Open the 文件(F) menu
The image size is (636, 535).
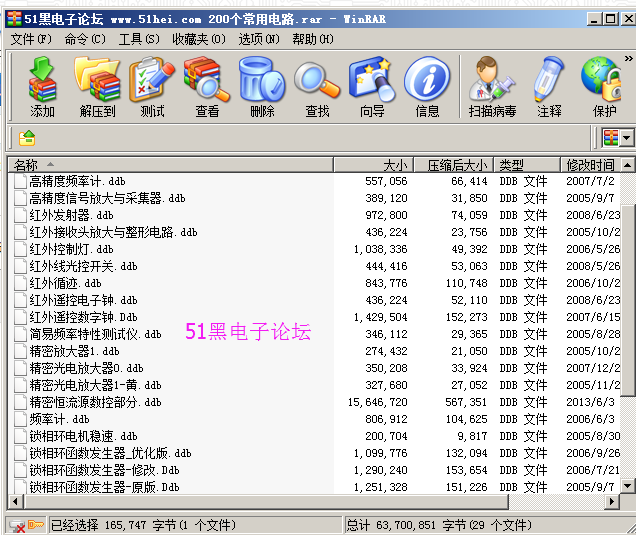[x=31, y=39]
